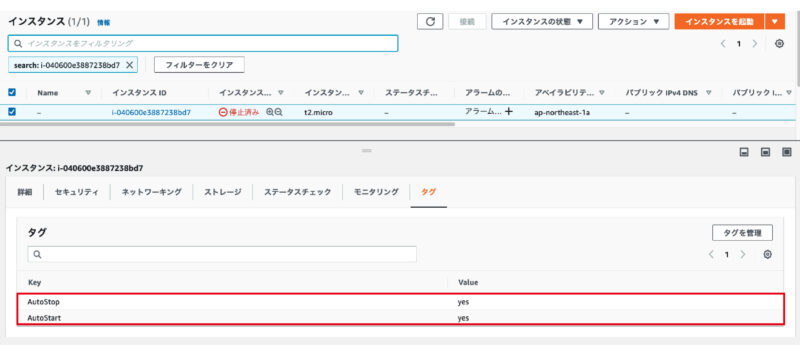This screenshot has width=800, height=361.
Task: Go to previous page of tags
Action: [x=711, y=254]
